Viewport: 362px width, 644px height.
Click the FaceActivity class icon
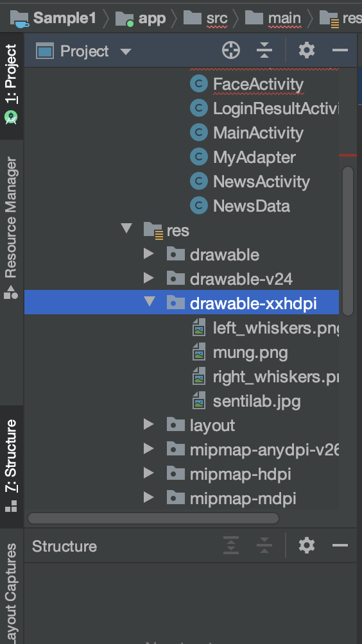pos(199,84)
